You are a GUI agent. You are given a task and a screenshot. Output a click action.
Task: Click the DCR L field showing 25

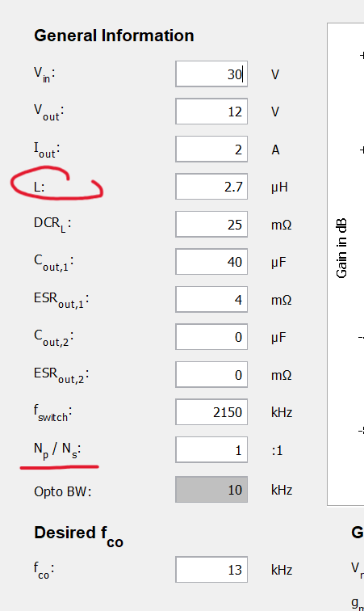tap(211, 225)
